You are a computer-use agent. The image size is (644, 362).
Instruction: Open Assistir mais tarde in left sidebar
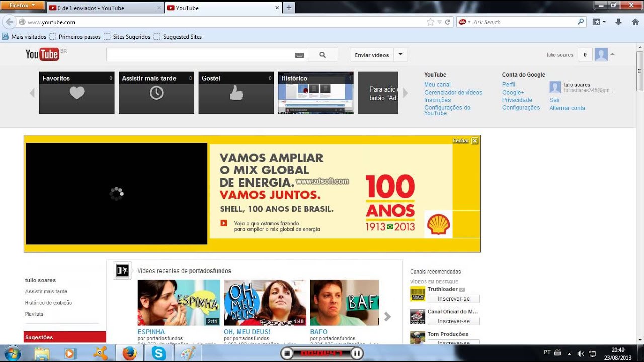click(x=46, y=292)
